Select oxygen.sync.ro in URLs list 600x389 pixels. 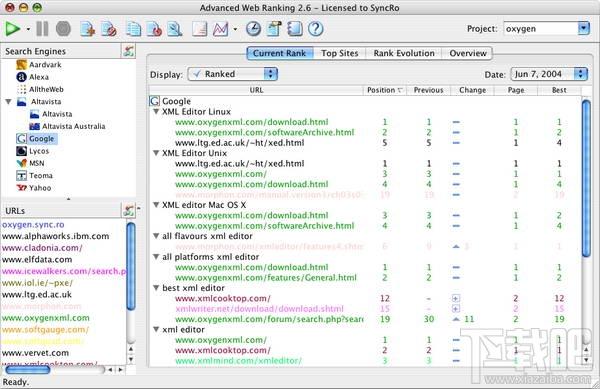coord(33,225)
